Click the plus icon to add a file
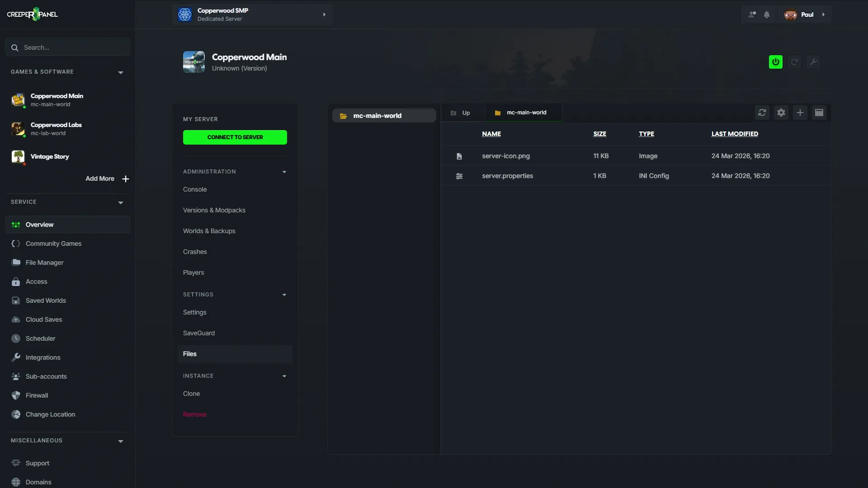The height and width of the screenshot is (488, 868). (800, 113)
